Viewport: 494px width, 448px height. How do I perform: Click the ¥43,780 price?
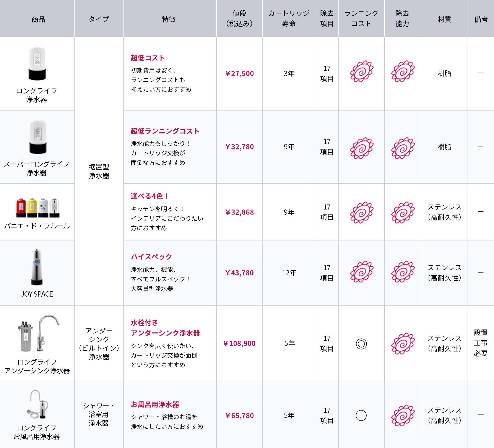tap(239, 273)
